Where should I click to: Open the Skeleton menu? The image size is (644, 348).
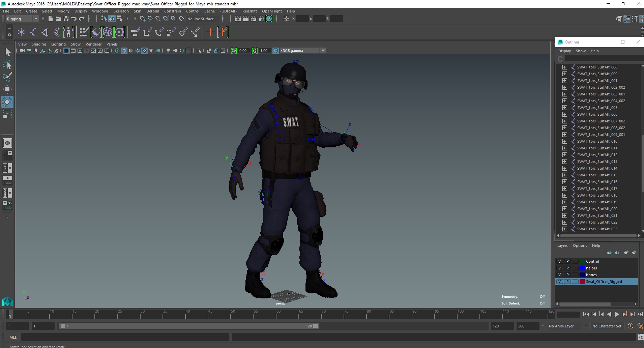[x=121, y=11]
